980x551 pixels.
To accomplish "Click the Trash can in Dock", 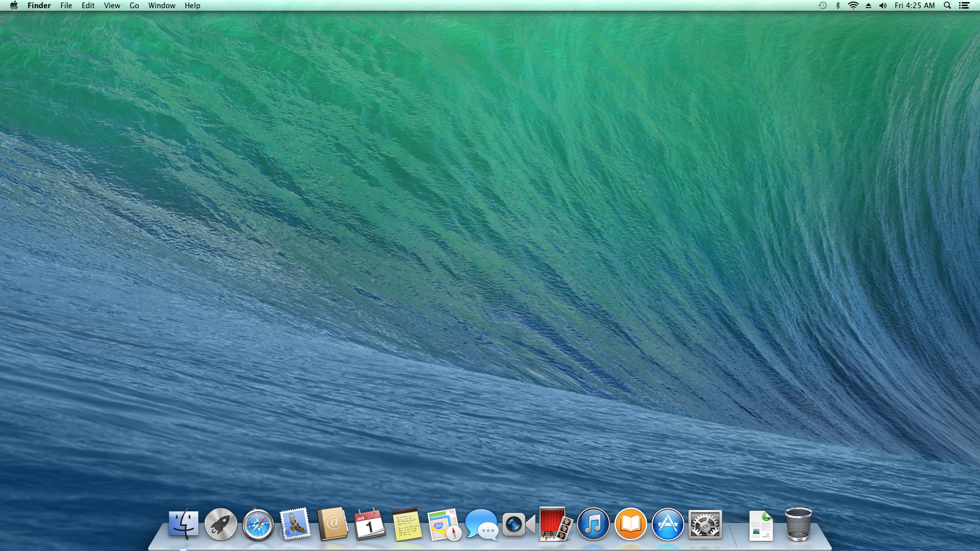I will pyautogui.click(x=798, y=524).
